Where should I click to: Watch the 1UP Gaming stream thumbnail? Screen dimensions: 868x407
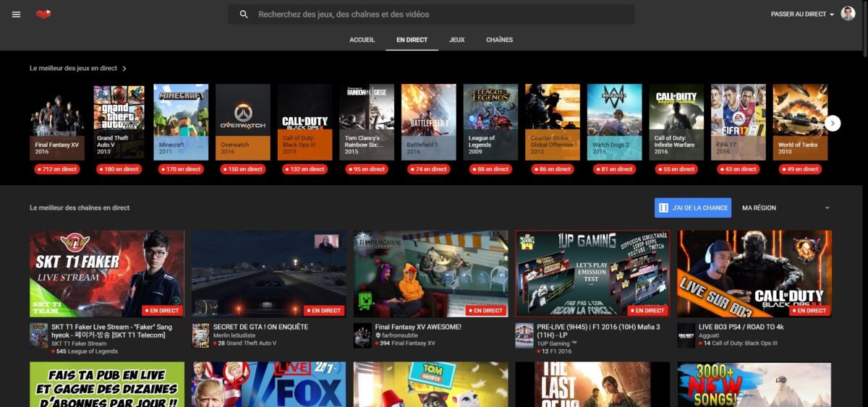click(593, 274)
